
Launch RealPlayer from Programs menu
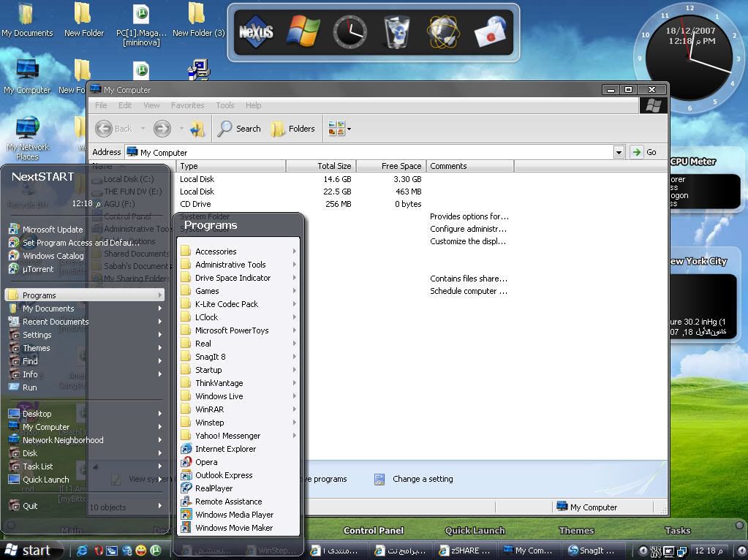coord(238,488)
